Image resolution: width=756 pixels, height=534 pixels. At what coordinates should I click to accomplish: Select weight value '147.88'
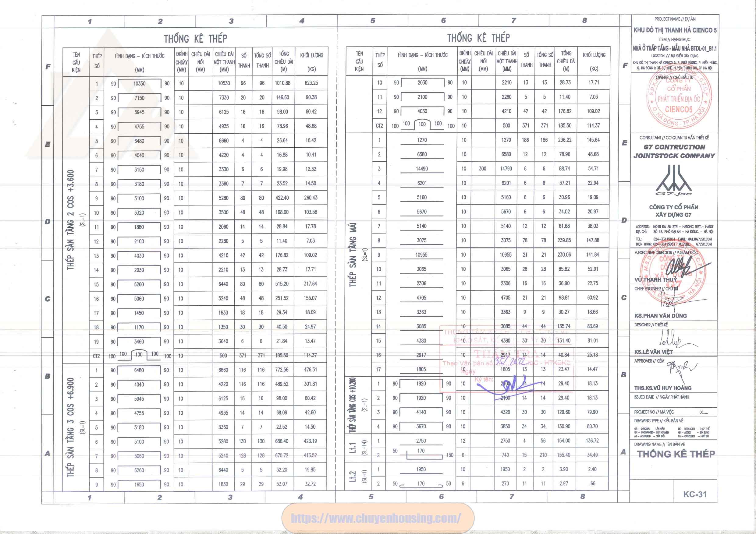593,240
